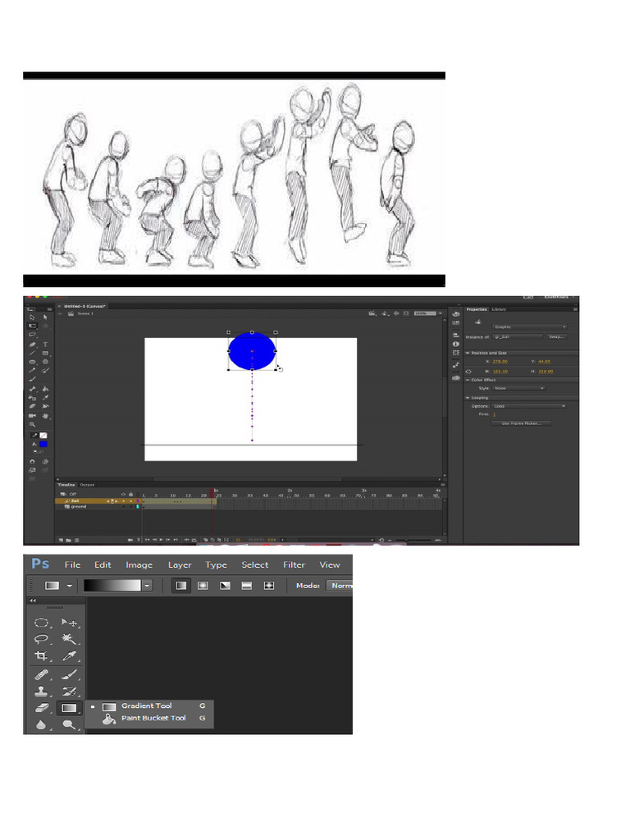
Task: Click the blue fill color swatch
Action: [x=43, y=444]
